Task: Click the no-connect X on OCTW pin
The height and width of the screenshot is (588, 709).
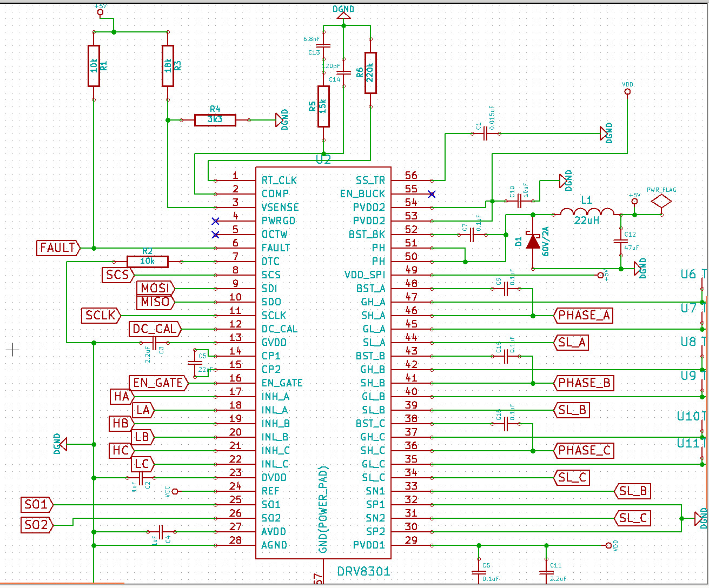Action: (x=215, y=235)
